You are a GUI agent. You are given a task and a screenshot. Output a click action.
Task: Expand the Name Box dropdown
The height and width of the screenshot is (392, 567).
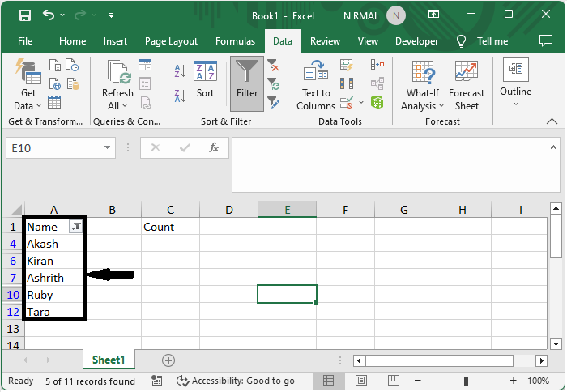[x=107, y=147]
